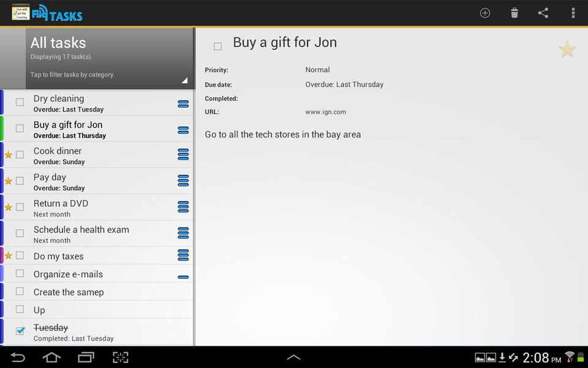Unstar the Cook dinner task

8,155
